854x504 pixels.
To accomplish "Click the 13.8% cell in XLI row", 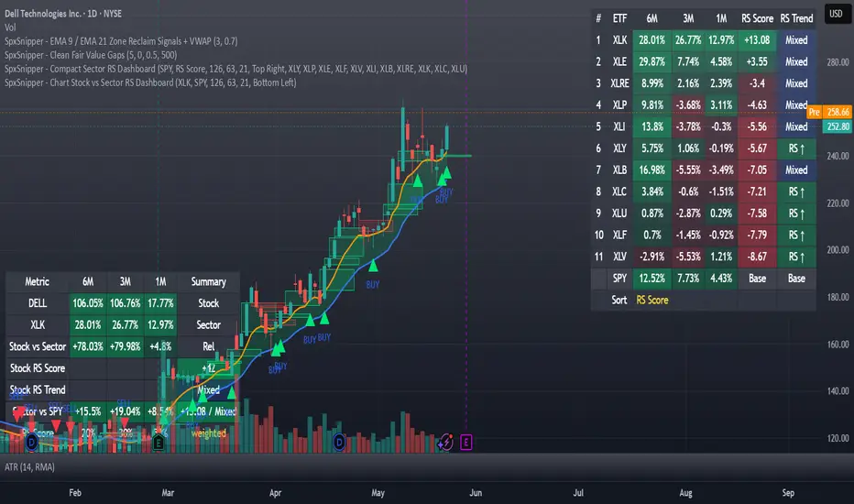I will [651, 126].
